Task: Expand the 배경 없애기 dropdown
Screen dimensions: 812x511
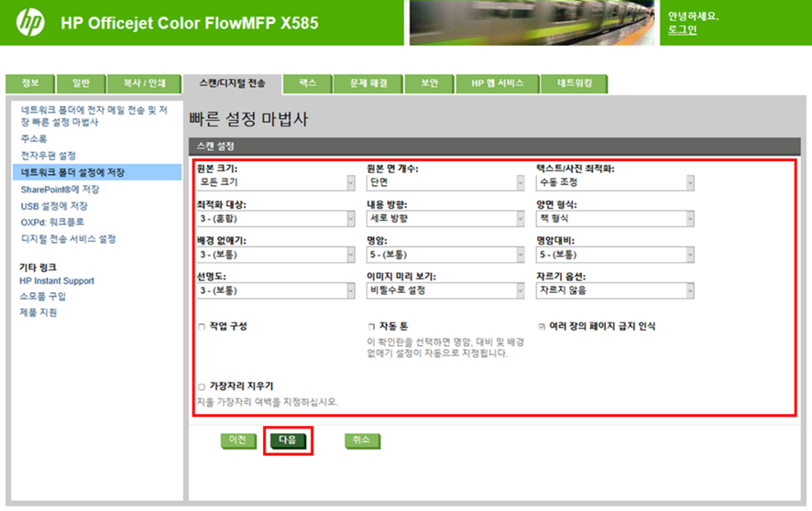Action: [x=276, y=255]
